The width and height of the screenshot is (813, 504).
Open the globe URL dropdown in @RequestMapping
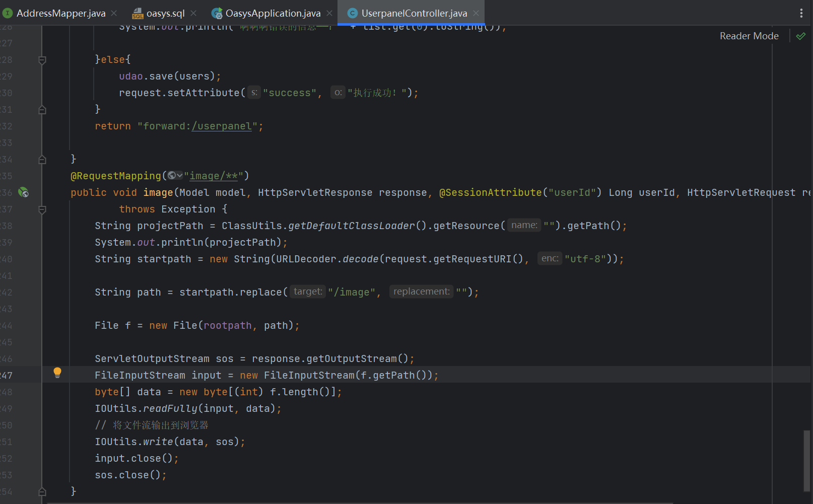175,176
